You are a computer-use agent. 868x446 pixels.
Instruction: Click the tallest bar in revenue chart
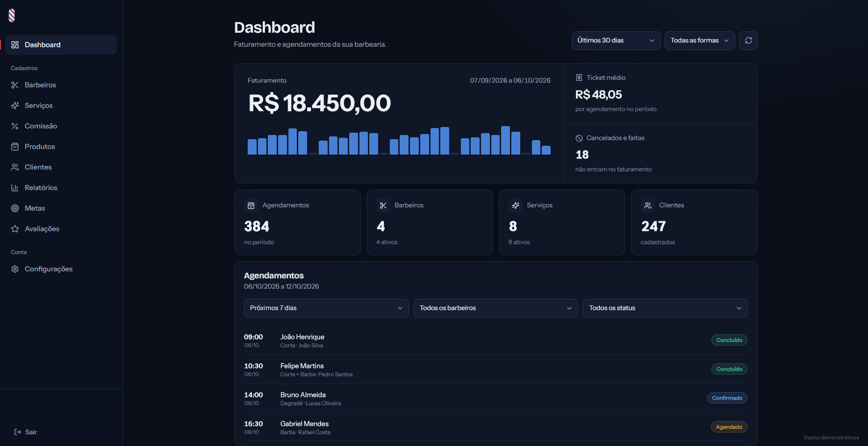point(505,140)
